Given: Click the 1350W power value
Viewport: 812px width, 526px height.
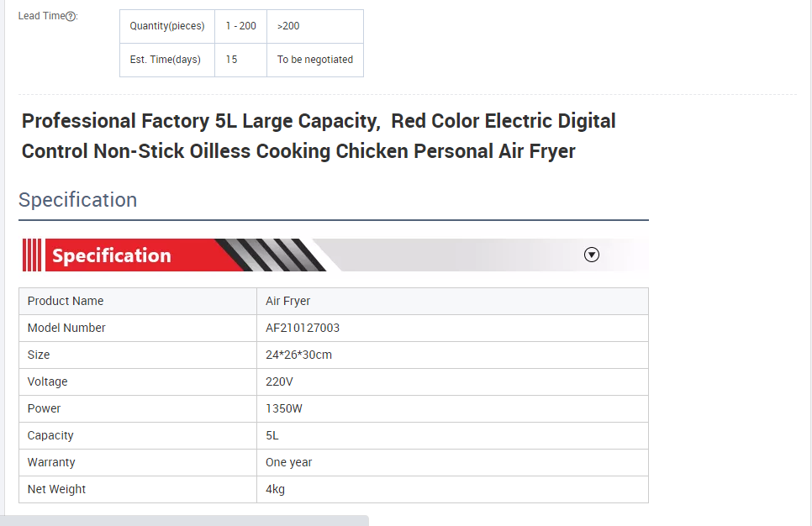Looking at the screenshot, I should click(283, 408).
